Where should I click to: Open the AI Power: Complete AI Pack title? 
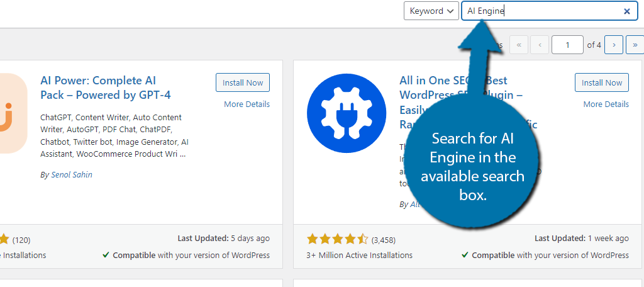coord(106,87)
